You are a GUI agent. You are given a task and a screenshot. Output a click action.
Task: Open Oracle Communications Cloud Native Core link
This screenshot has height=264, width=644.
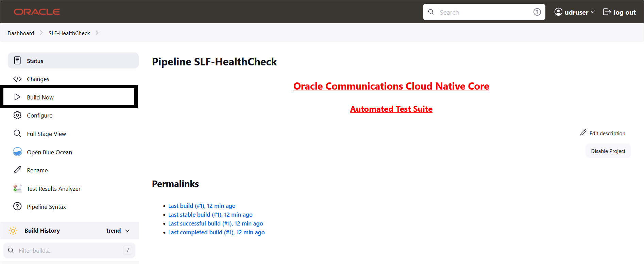[391, 86]
